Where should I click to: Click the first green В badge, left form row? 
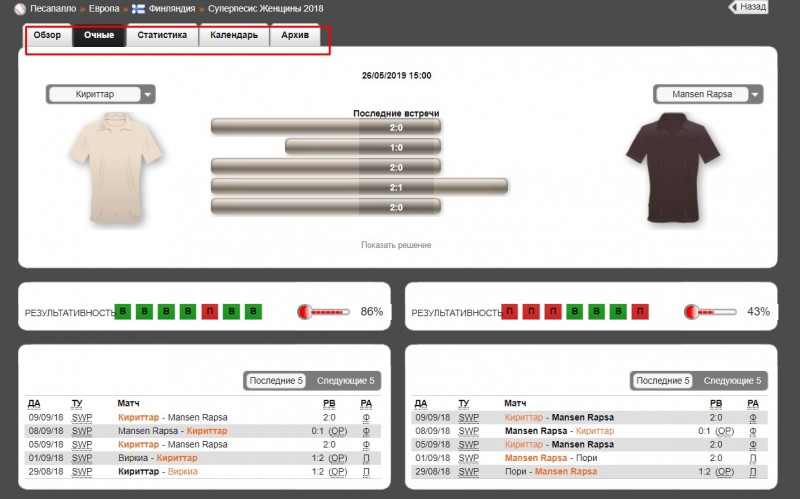coord(123,312)
